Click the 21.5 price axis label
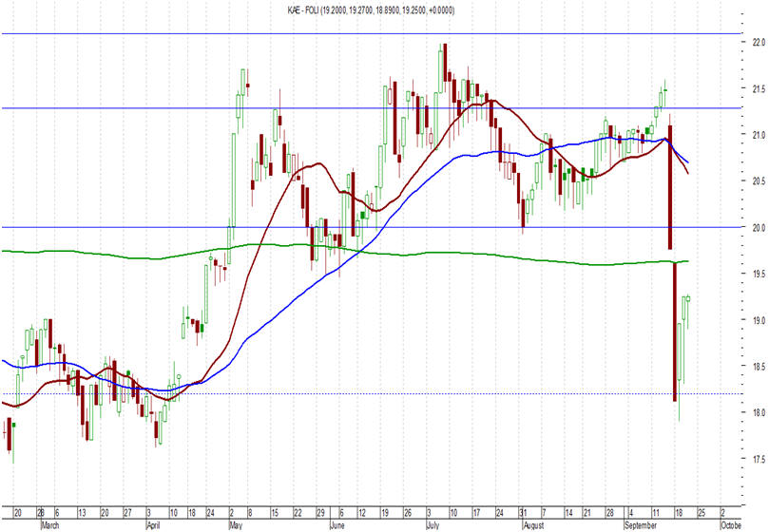 [759, 88]
